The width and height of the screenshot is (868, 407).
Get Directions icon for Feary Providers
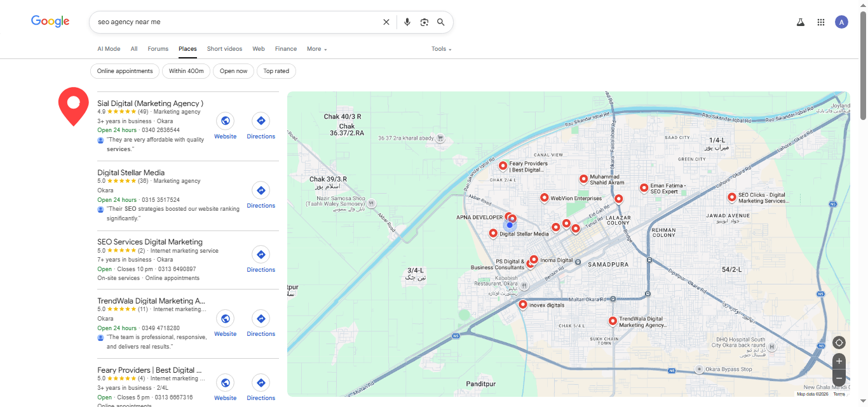pyautogui.click(x=261, y=382)
